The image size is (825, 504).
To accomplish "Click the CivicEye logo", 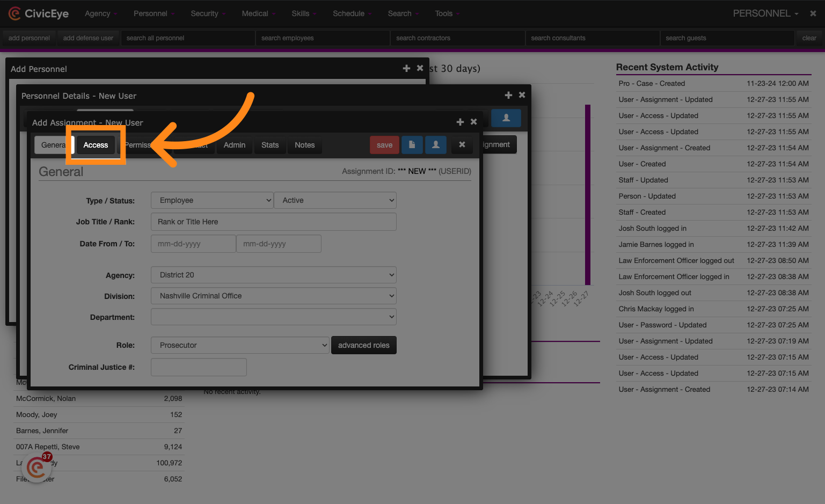I will tap(39, 13).
